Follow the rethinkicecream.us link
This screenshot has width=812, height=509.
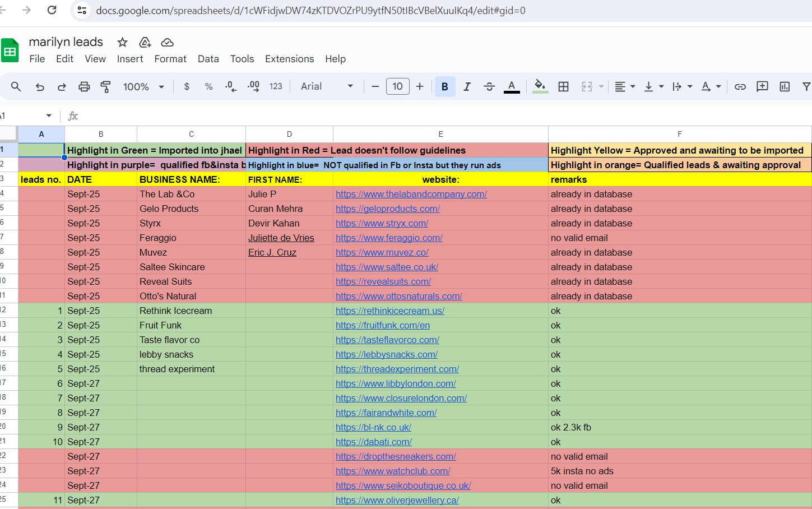pyautogui.click(x=390, y=311)
